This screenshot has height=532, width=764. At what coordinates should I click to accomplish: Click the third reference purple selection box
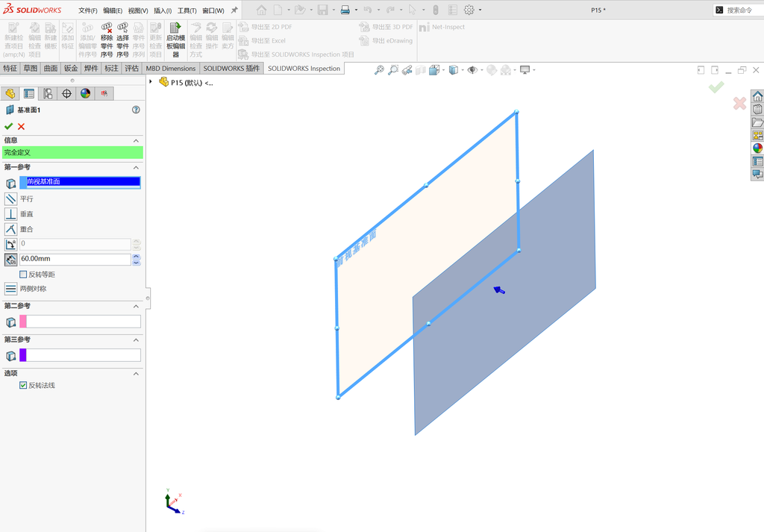80,355
